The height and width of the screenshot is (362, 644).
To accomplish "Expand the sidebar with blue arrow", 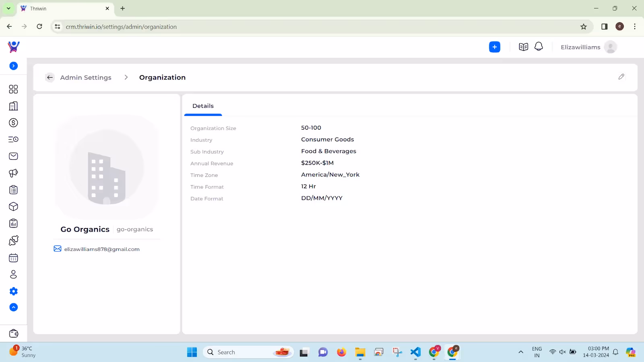I will point(14,66).
